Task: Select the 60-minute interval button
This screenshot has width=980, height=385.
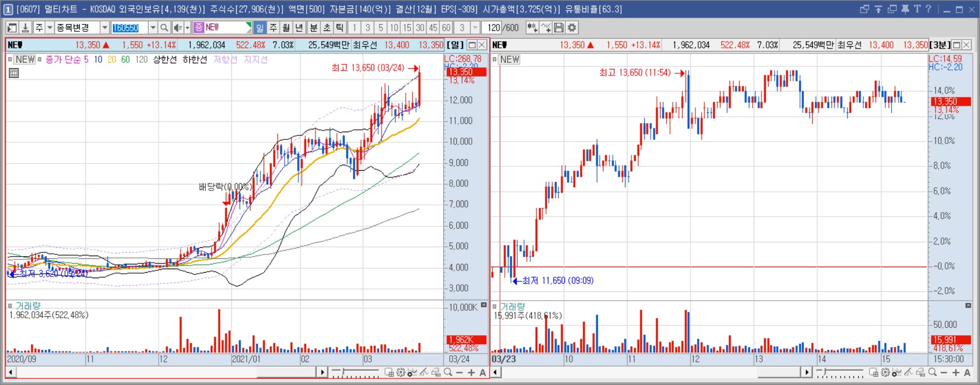Action: tap(446, 28)
